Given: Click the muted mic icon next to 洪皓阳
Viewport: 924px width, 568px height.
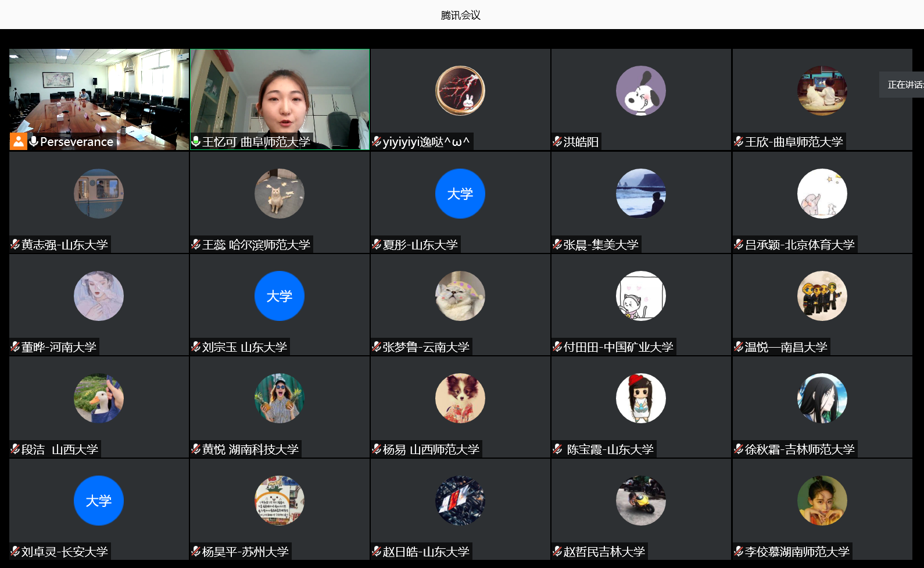Looking at the screenshot, I should pos(557,141).
